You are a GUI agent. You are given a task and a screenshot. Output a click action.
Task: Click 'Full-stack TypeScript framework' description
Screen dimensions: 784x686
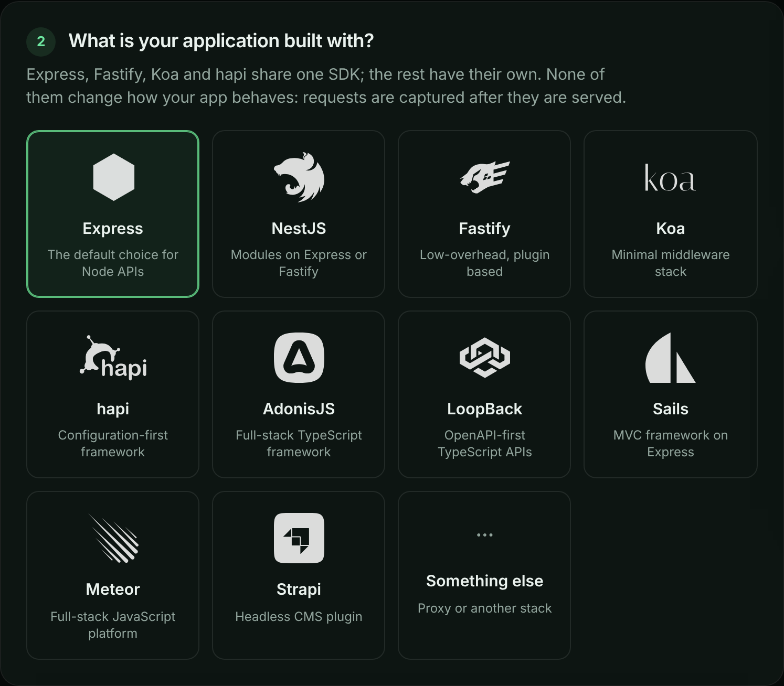pos(299,444)
